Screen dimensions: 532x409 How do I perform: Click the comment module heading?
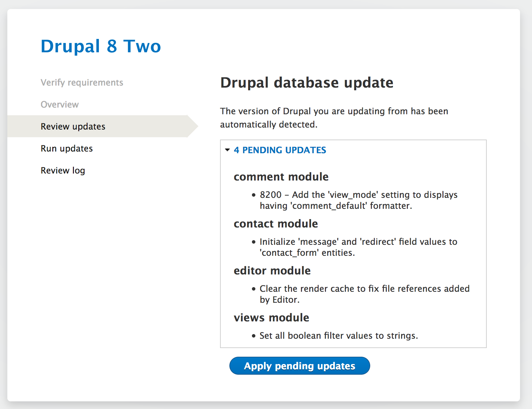coord(281,177)
